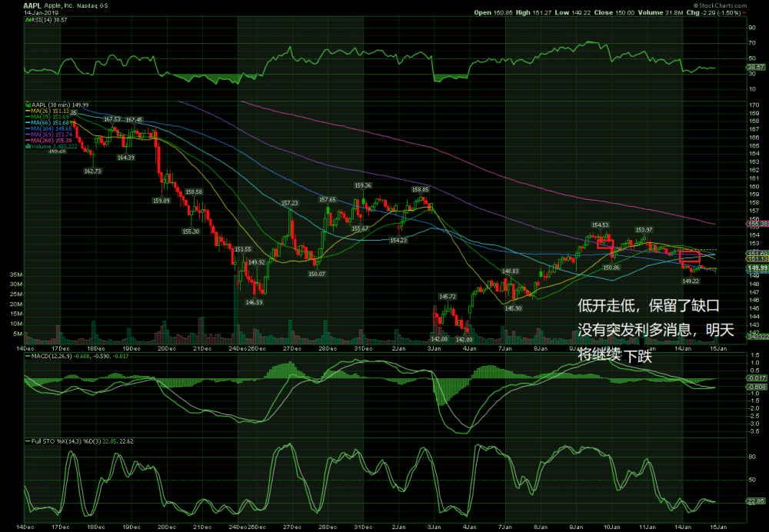Screen dimensions: 769x532
Task: Click the 149.22 low label under the candles
Action: tap(691, 281)
